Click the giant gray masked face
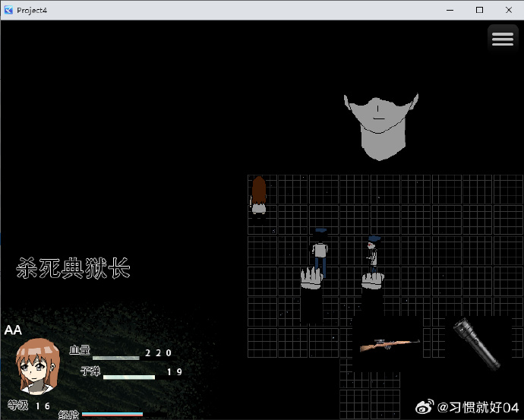Screen dimensions: 524x420 pyautogui.click(x=381, y=127)
